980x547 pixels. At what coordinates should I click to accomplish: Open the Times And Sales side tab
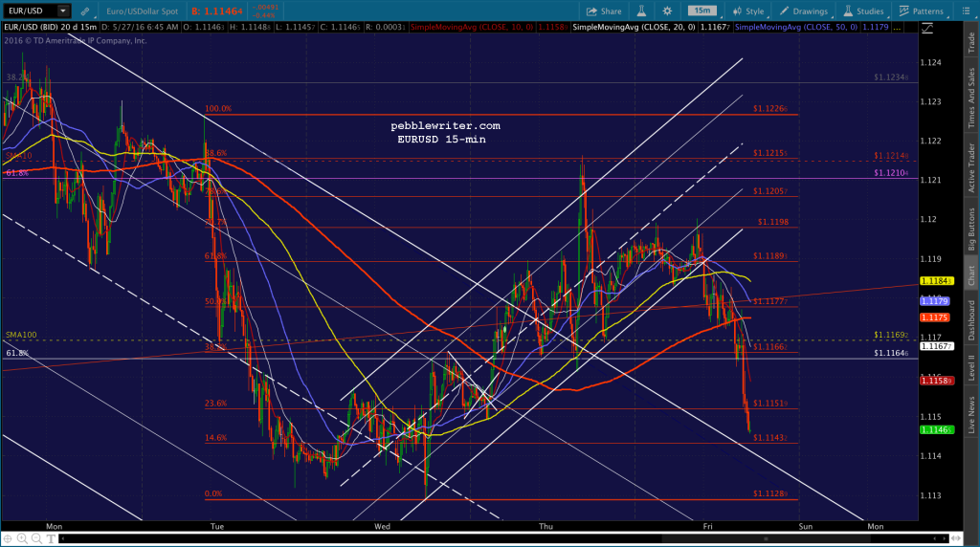click(971, 98)
